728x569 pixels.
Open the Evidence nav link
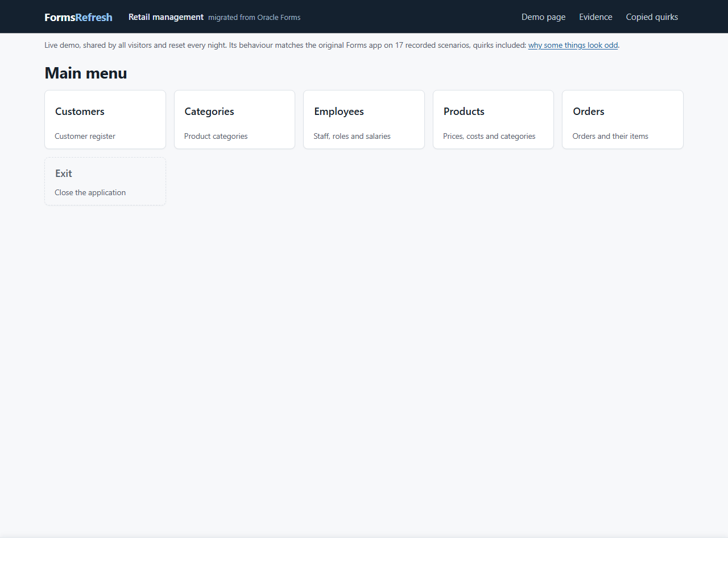tap(595, 17)
